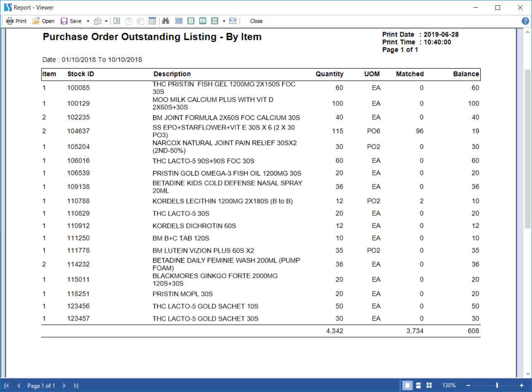Open a saved report file
Screen dimensions: 532x392
pos(43,21)
